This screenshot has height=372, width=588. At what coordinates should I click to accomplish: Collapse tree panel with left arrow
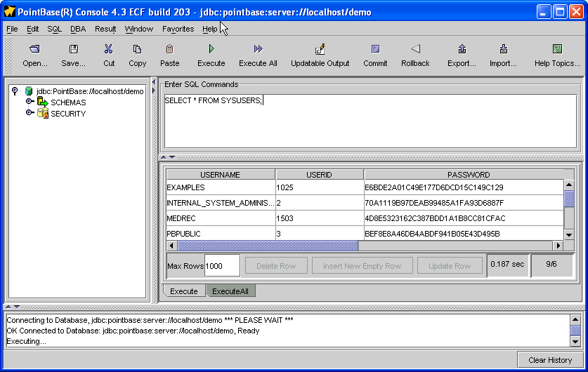(x=154, y=82)
